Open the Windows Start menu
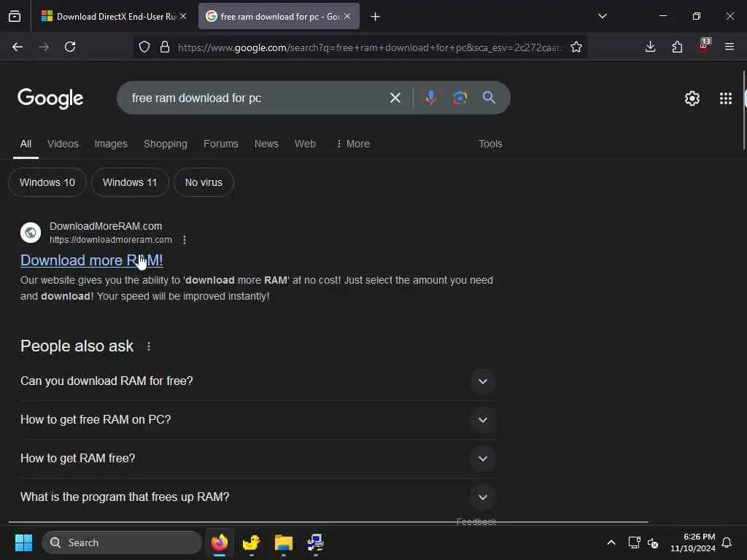Screen dimensions: 747x560 click(x=23, y=542)
